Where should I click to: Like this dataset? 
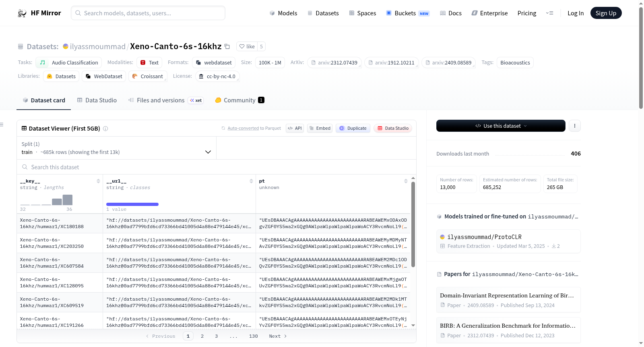[247, 46]
